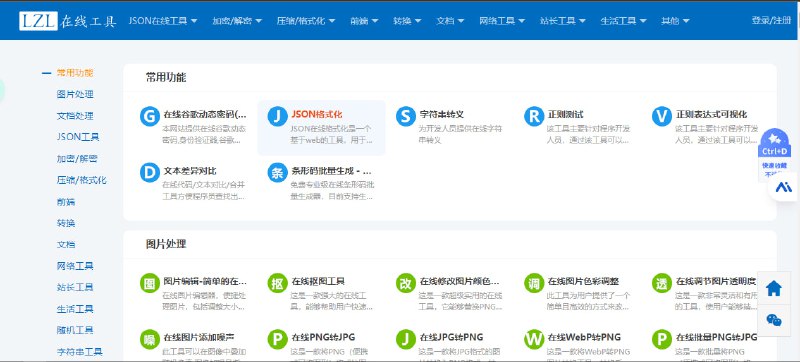Go to 网络工具 in sidebar
This screenshot has width=800, height=362.
75,266
